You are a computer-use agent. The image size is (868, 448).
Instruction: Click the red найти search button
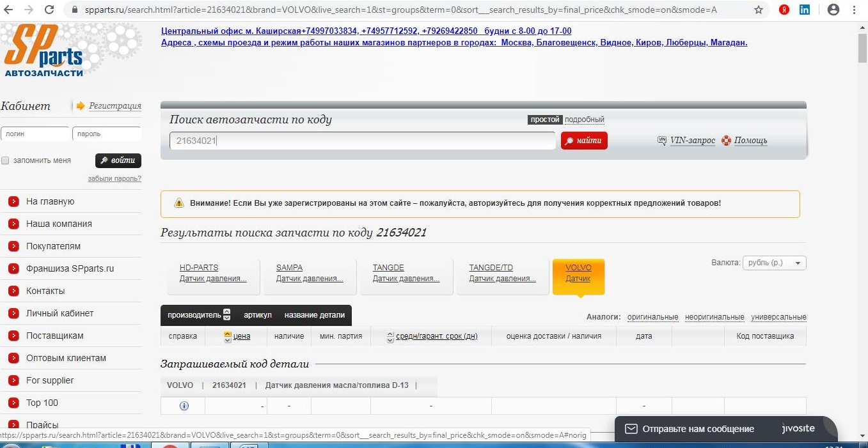pos(584,141)
